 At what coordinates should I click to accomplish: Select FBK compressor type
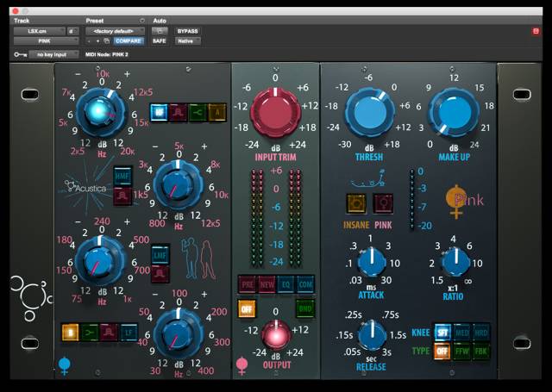[x=481, y=351]
